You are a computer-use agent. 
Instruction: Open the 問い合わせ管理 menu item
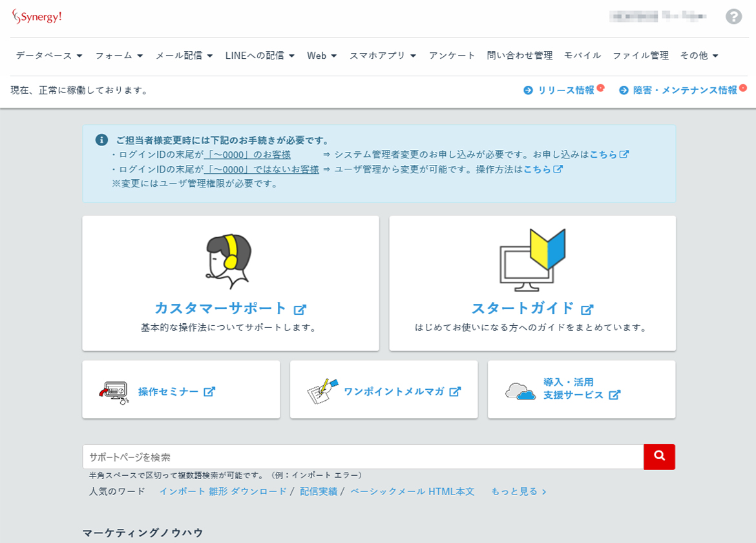[x=520, y=56]
